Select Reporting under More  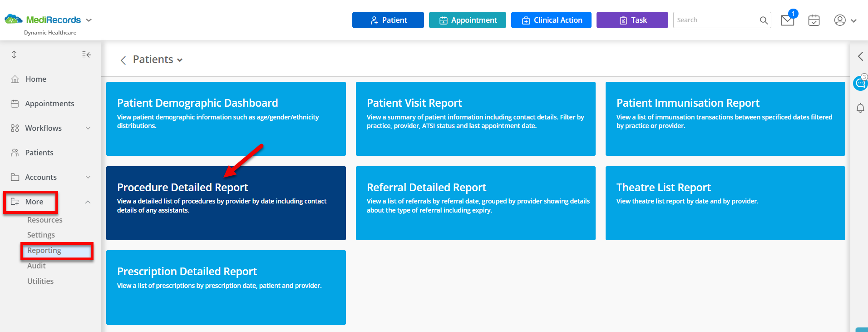tap(44, 250)
